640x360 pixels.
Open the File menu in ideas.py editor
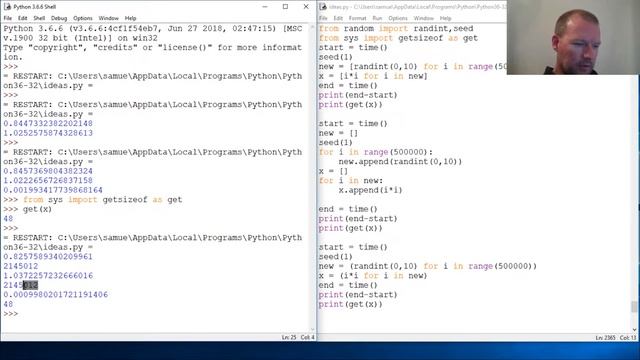323,18
